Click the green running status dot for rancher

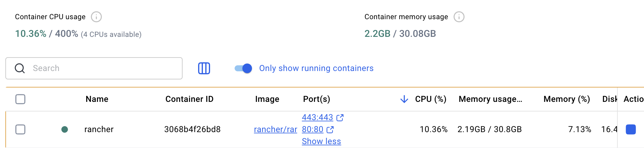[x=65, y=129]
